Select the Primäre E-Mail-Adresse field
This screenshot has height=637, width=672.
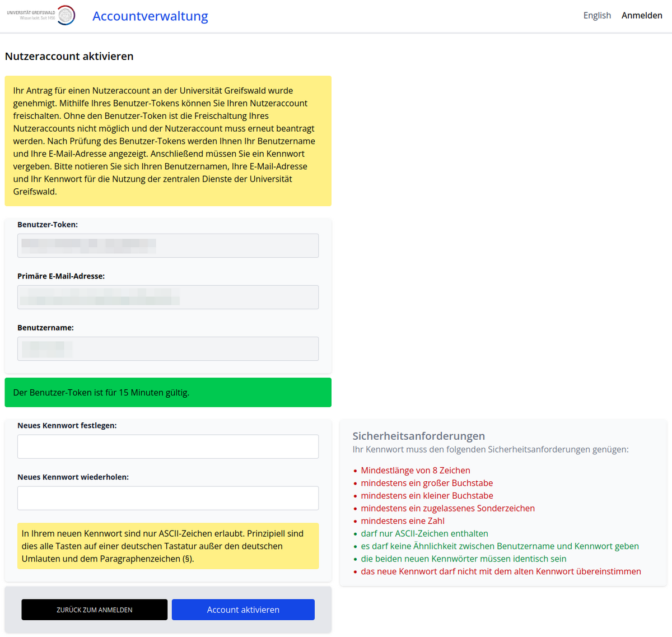point(168,297)
